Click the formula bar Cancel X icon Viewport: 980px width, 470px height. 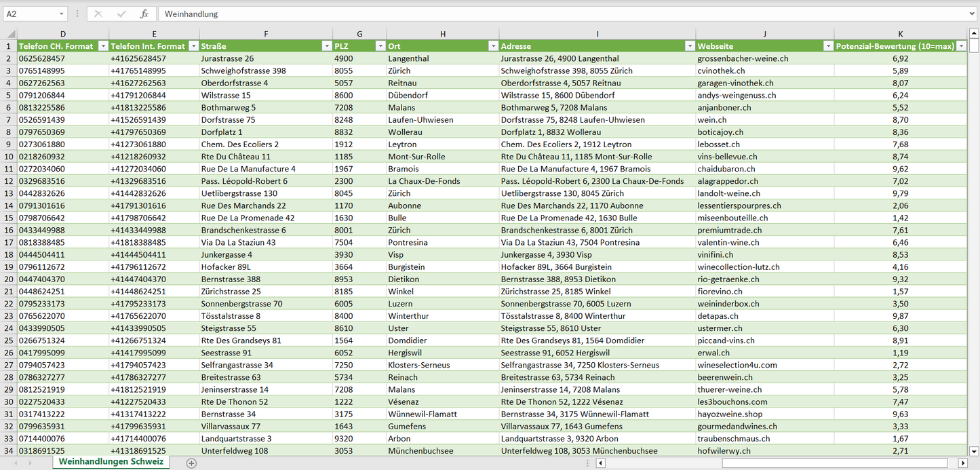point(98,14)
